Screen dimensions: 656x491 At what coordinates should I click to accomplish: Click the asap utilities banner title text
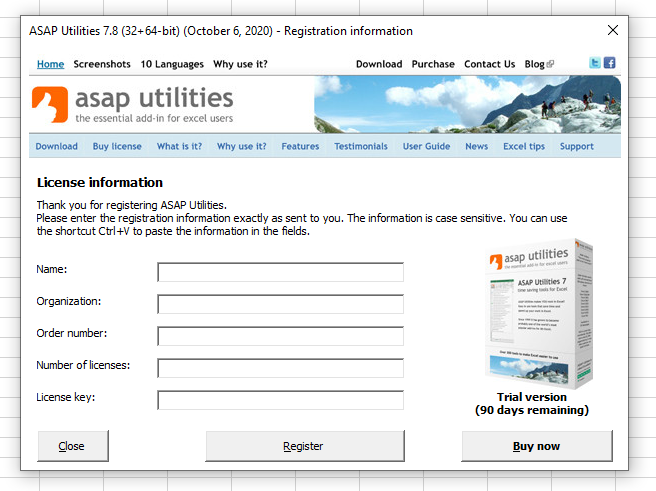(x=154, y=98)
